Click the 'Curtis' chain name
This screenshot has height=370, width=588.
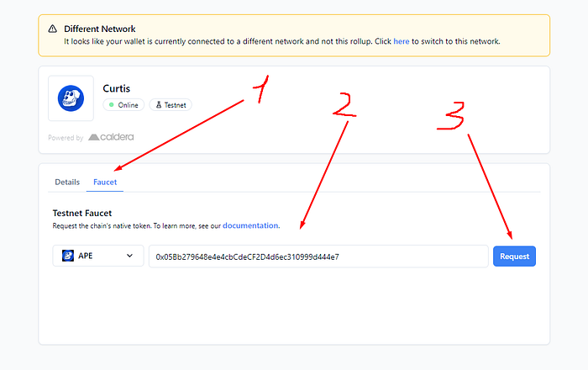click(x=116, y=88)
